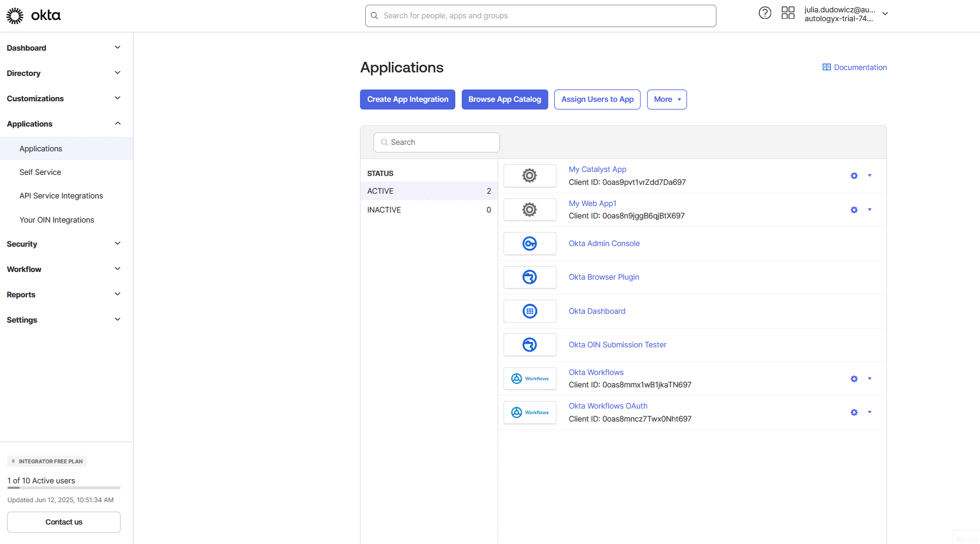Open the Okta Workflows link
This screenshot has height=544, width=980.
coord(596,373)
